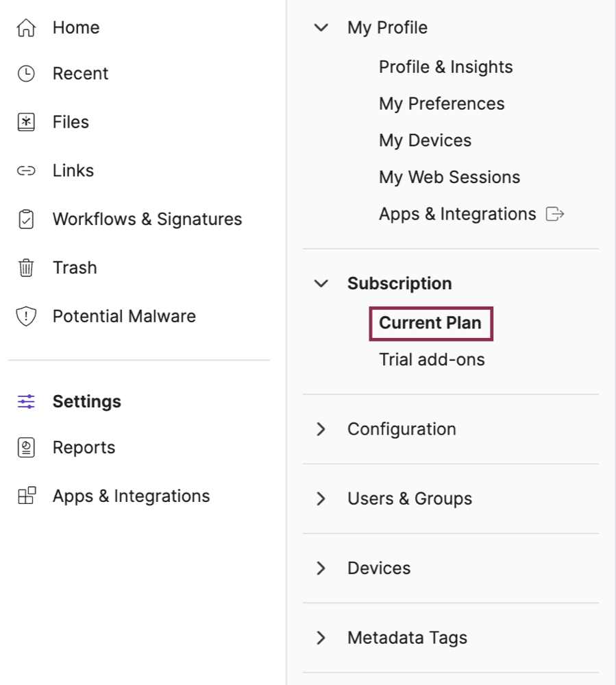
Task: Expand the Devices section chevron
Action: (321, 568)
